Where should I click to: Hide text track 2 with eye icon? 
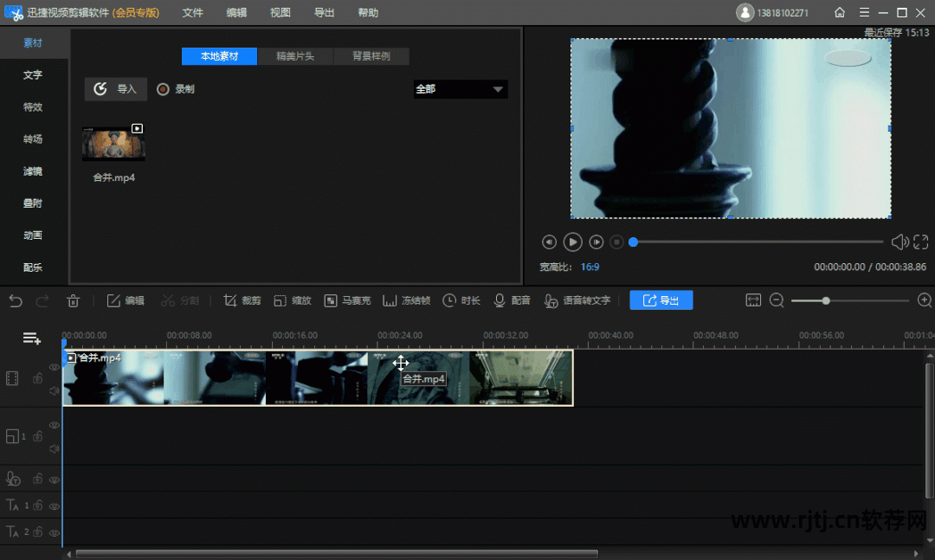coord(55,532)
